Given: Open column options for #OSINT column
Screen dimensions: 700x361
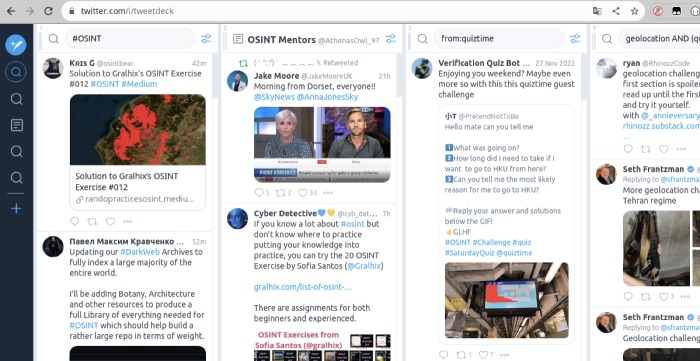Looking at the screenshot, I should [x=206, y=39].
